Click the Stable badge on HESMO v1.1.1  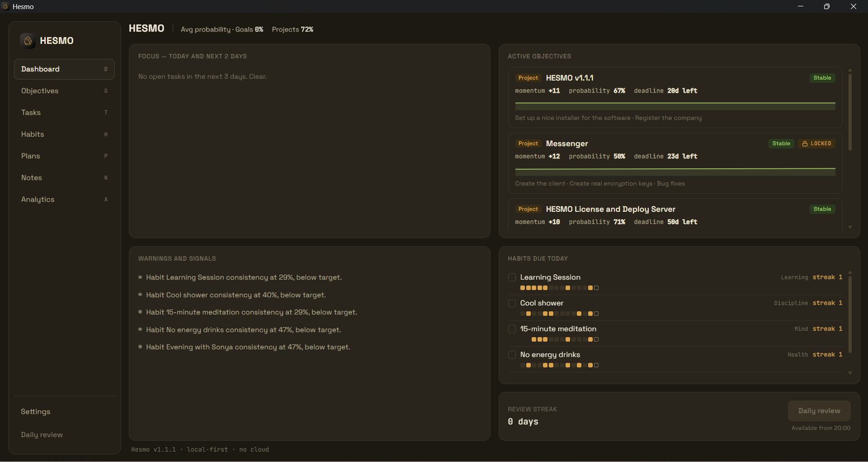point(822,78)
